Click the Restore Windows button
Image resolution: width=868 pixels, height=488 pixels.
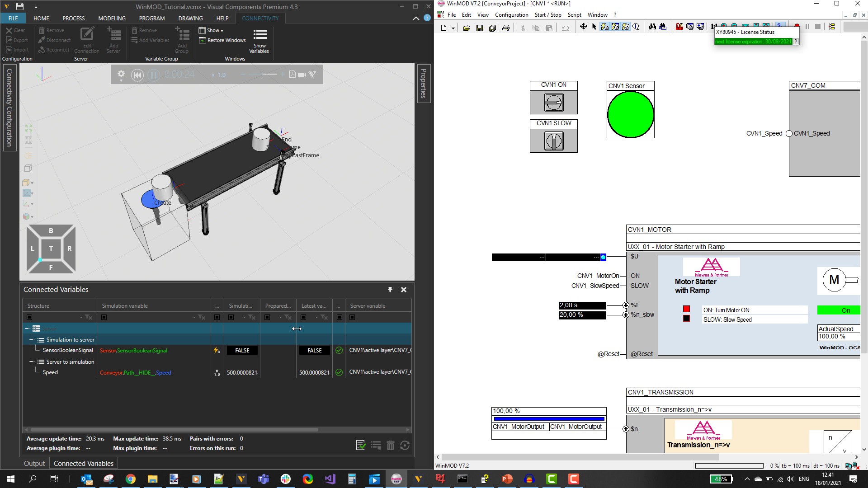(222, 40)
